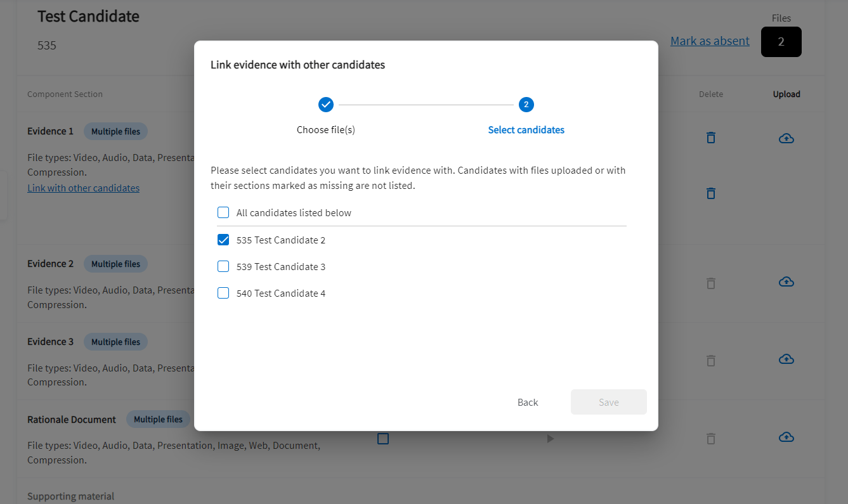Image resolution: width=848 pixels, height=504 pixels.
Task: Click the Mark as absent link
Action: [710, 41]
